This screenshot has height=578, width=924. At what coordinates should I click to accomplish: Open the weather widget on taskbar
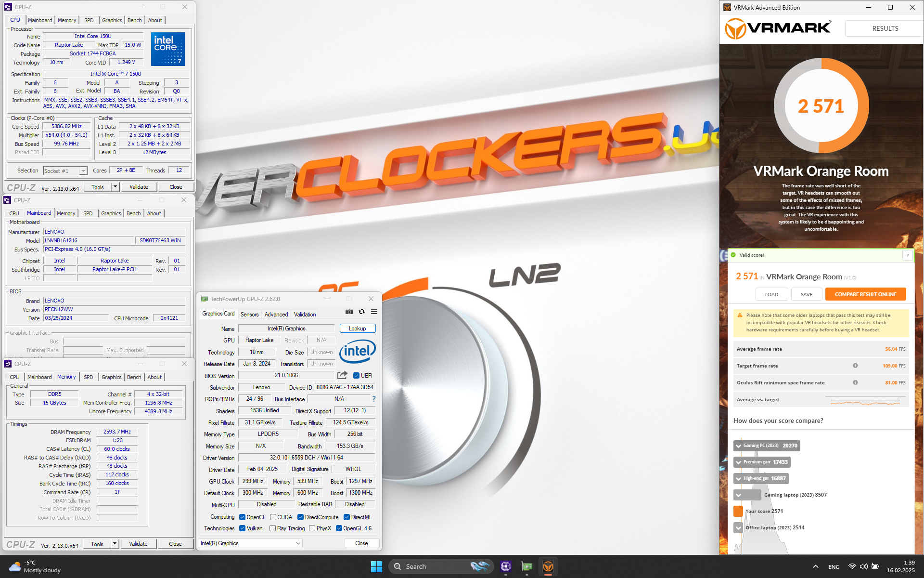[x=35, y=566]
